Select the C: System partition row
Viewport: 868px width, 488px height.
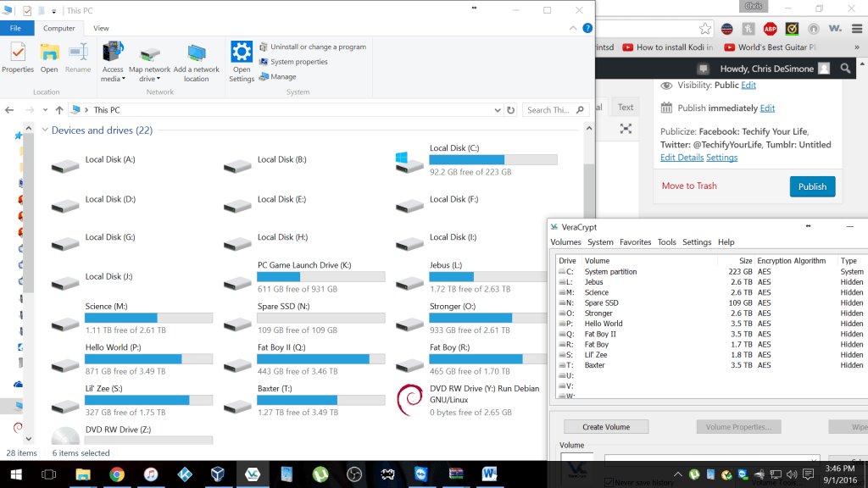tap(712, 272)
